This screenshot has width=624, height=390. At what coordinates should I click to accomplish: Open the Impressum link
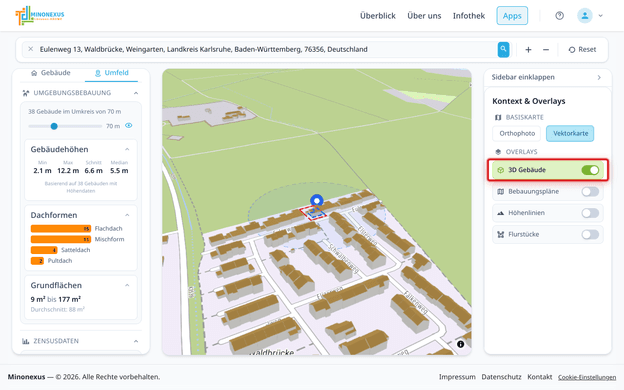click(457, 377)
